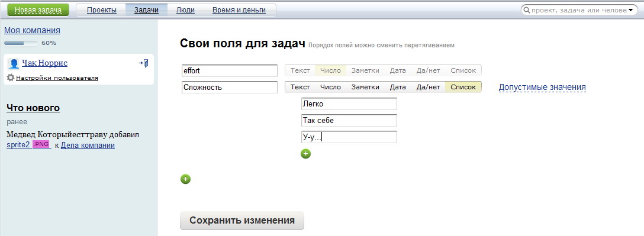Click Сохранить изменения button
Viewport: 644px width, 236px height.
coord(242,221)
